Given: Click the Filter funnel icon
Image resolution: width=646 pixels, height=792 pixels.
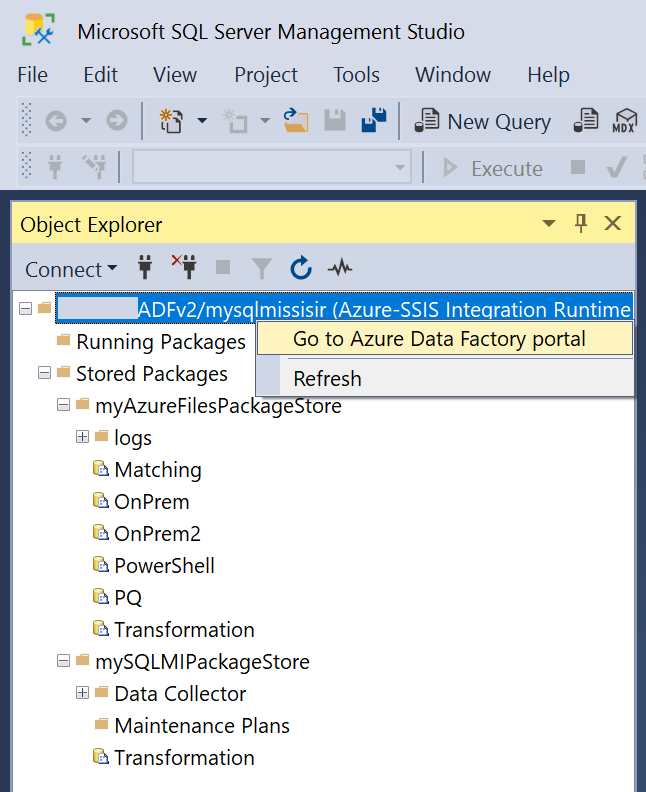Looking at the screenshot, I should click(x=261, y=268).
